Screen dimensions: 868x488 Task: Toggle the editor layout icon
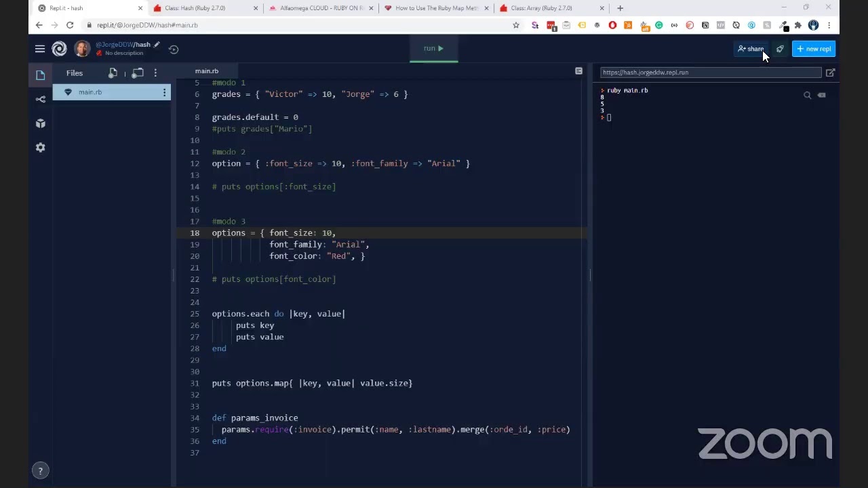pyautogui.click(x=578, y=71)
